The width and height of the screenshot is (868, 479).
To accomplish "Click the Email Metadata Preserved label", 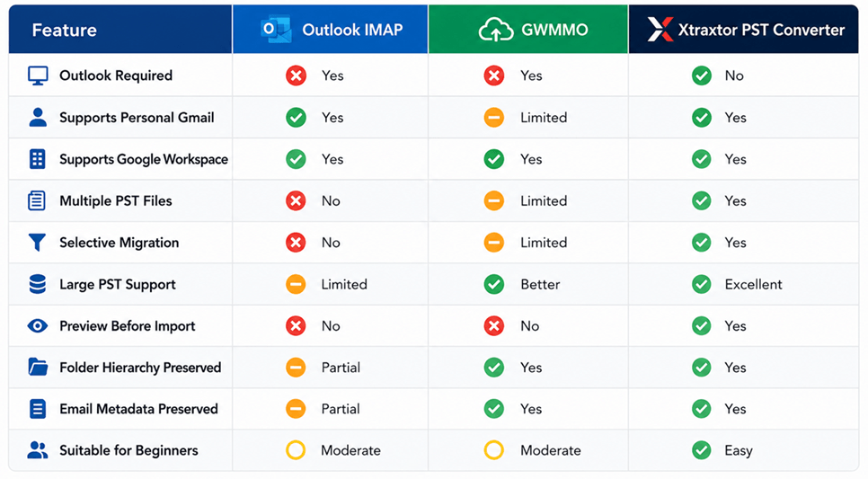I will point(138,409).
